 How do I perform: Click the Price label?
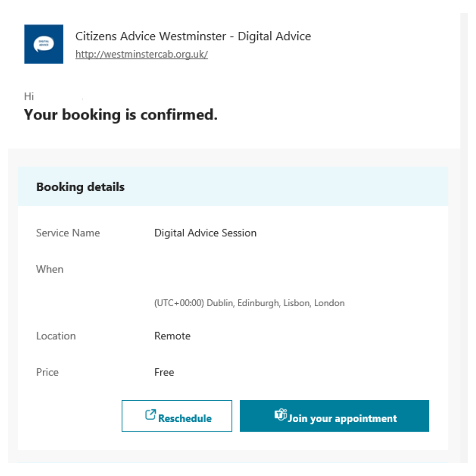tap(47, 372)
